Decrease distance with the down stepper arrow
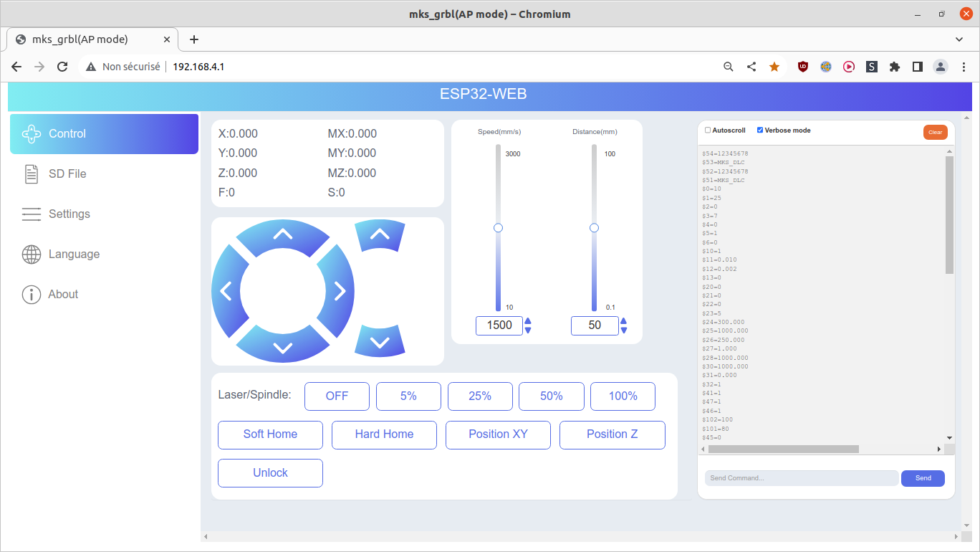The height and width of the screenshot is (552, 980). click(x=623, y=330)
